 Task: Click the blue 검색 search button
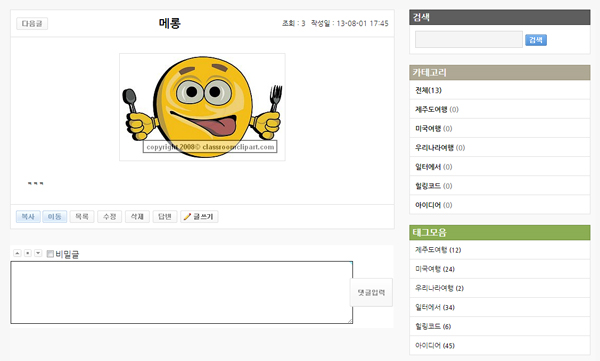[536, 40]
